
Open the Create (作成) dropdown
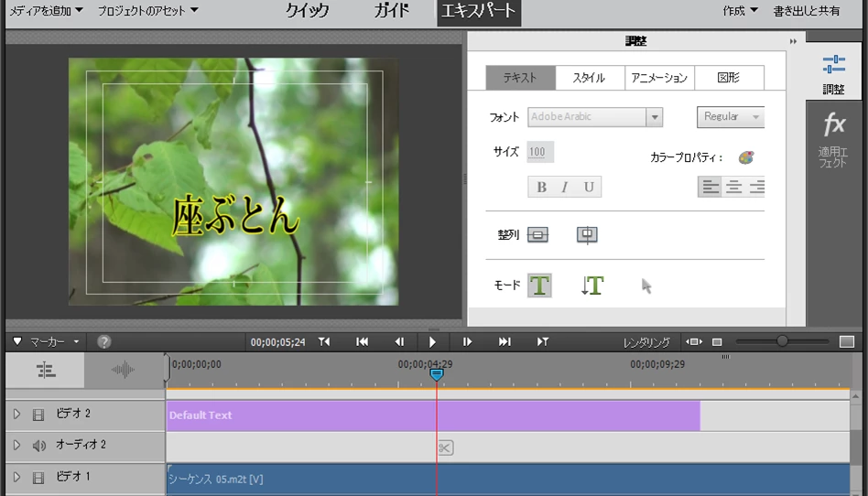pyautogui.click(x=740, y=10)
